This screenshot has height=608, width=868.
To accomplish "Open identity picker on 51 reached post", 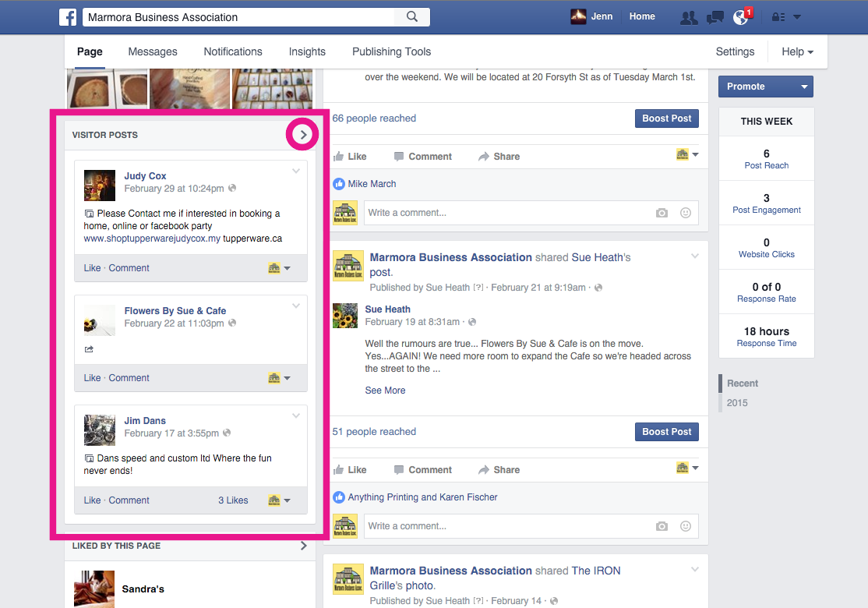I will [687, 468].
